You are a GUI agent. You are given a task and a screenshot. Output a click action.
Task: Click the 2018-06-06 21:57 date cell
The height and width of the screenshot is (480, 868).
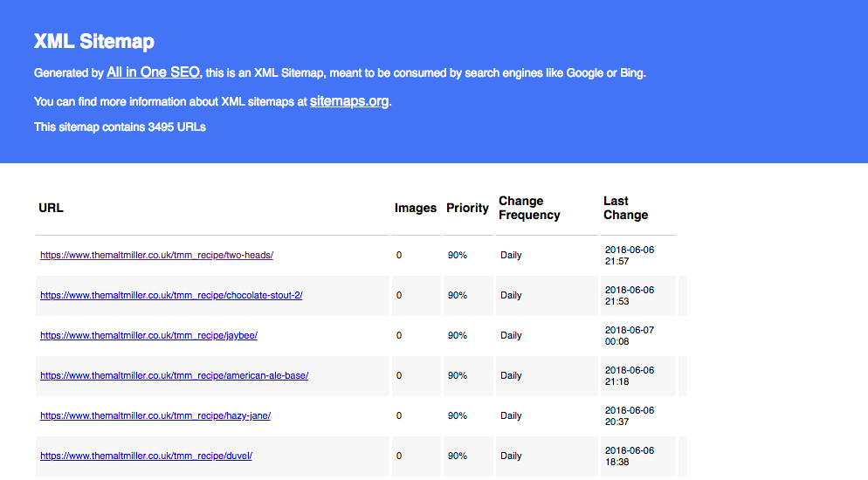[629, 256]
